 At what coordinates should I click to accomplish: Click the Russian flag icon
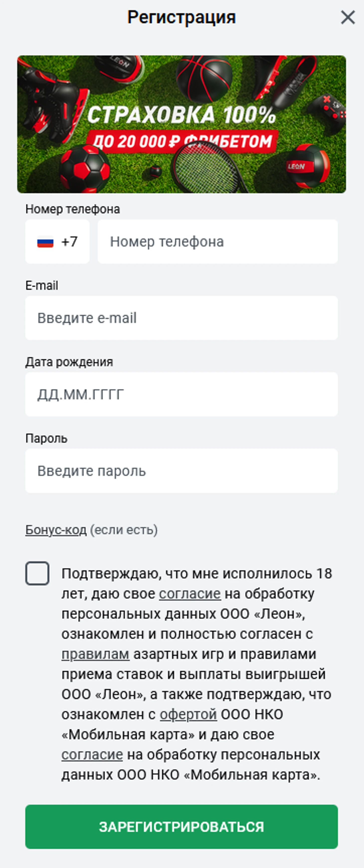click(x=45, y=242)
